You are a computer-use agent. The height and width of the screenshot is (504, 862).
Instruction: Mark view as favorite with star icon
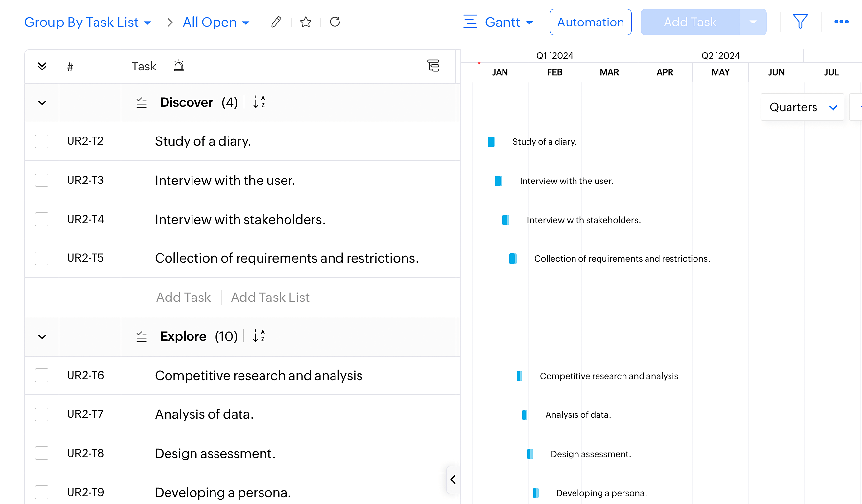(306, 22)
